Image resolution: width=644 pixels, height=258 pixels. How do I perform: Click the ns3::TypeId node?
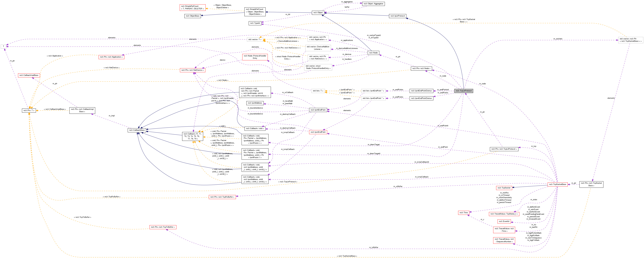click(255, 23)
